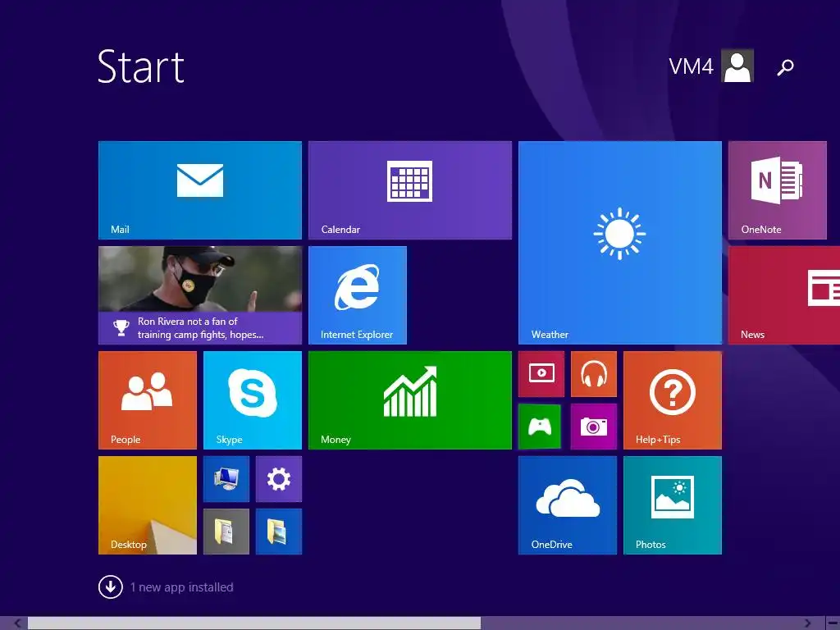Open the Pictures folder tile
840x630 pixels.
tap(279, 532)
